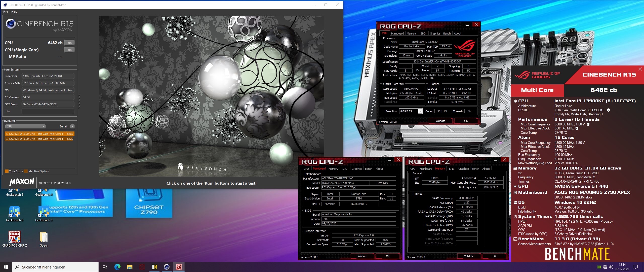Screen dimensions: 644x272
Task: Click the Motherboard icon in BenchMate panel
Action: pos(515,192)
